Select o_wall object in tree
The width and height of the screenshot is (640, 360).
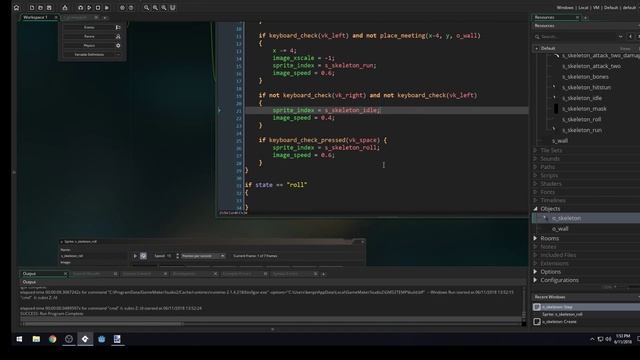[x=560, y=229]
